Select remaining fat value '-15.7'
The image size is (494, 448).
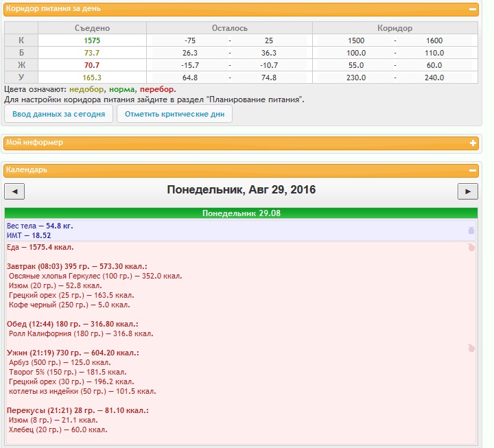click(x=190, y=65)
